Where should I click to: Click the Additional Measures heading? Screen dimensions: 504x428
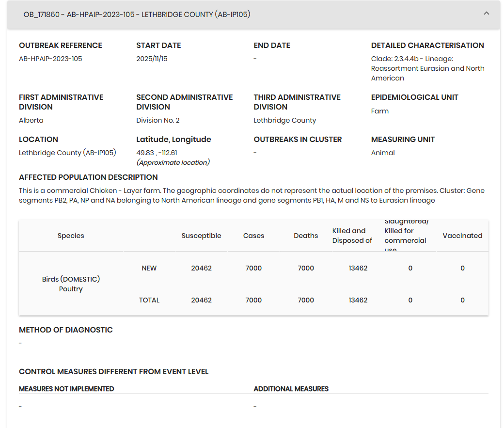pos(291,389)
